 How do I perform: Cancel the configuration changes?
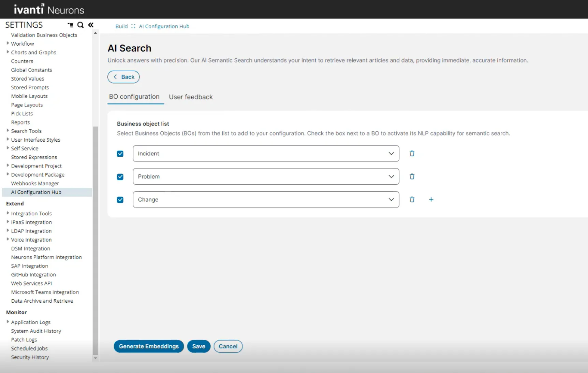point(228,346)
